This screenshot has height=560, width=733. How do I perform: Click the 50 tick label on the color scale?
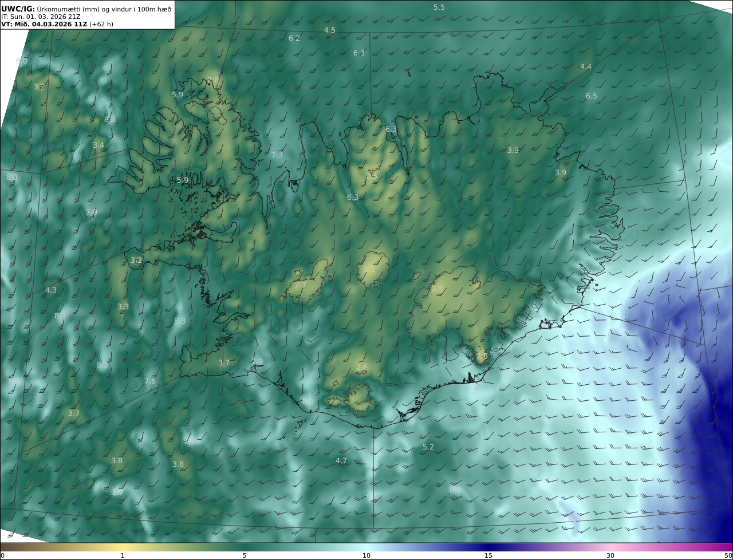click(x=728, y=555)
